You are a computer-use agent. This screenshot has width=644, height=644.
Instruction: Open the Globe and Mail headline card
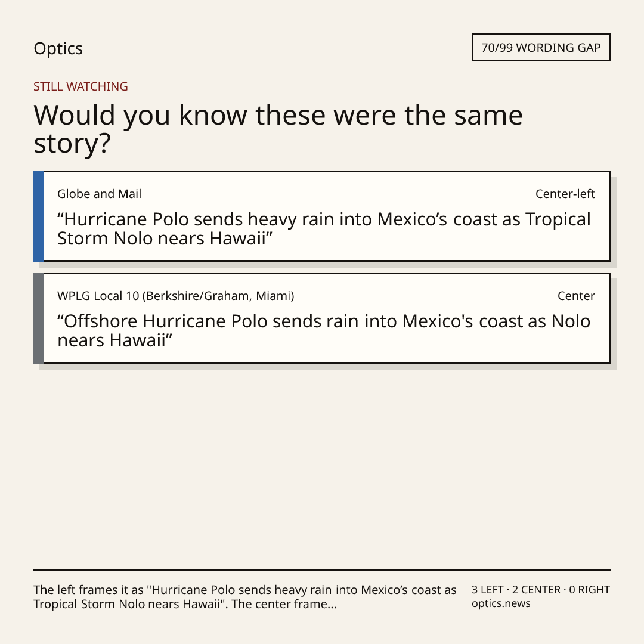pos(322,216)
